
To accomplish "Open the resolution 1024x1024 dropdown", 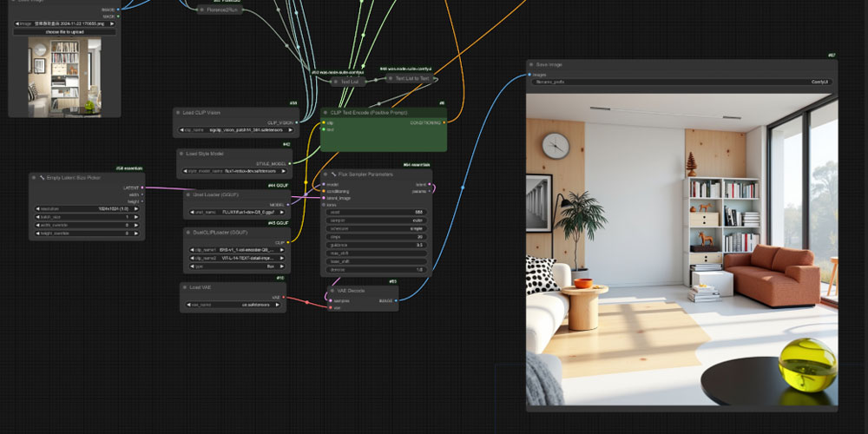I will click(x=87, y=208).
